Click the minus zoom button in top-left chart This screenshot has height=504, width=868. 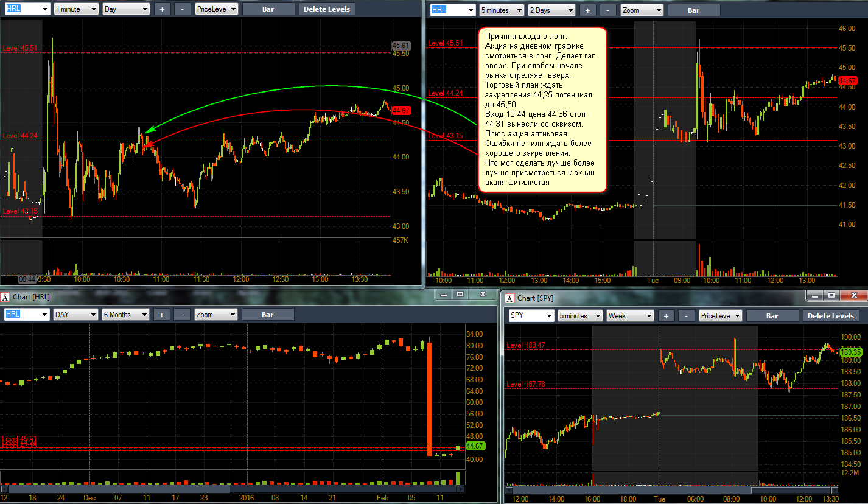click(182, 9)
